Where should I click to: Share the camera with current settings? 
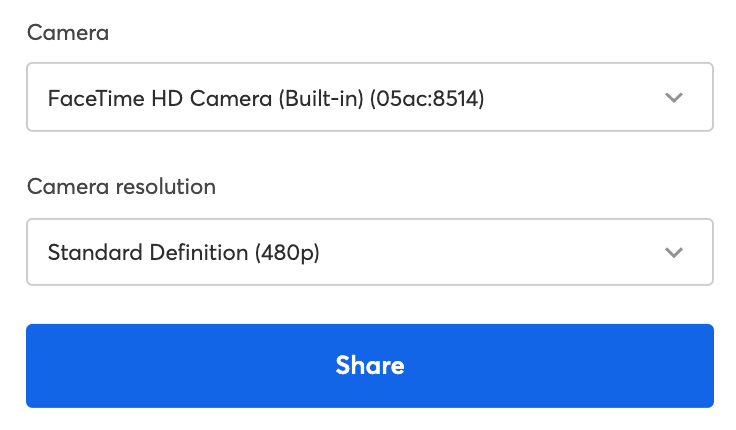(370, 366)
